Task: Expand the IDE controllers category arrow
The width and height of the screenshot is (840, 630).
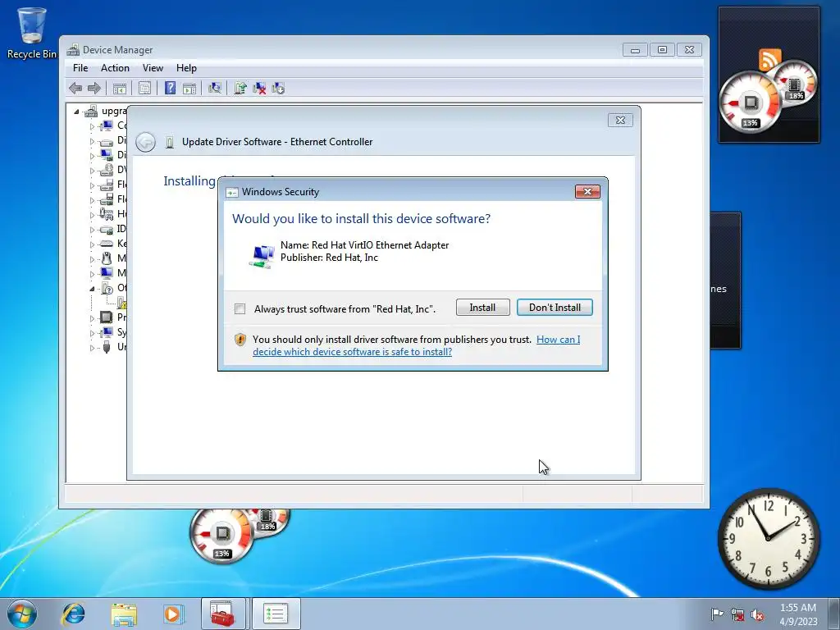Action: pyautogui.click(x=92, y=230)
